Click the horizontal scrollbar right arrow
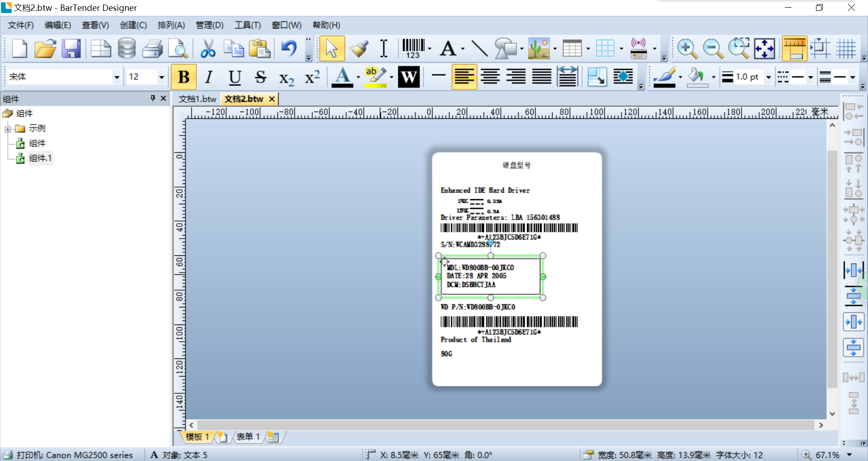The width and height of the screenshot is (868, 461). click(821, 425)
